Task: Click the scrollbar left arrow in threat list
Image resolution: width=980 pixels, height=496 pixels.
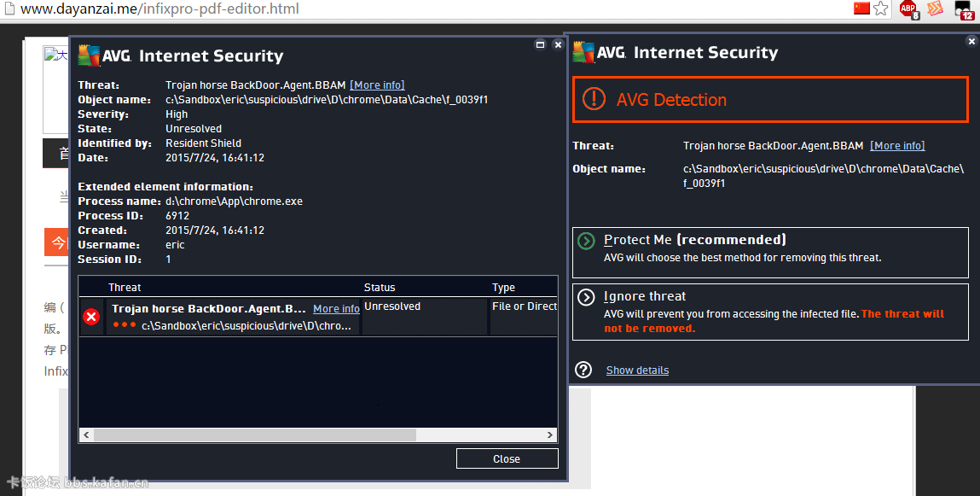Action: 86,435
